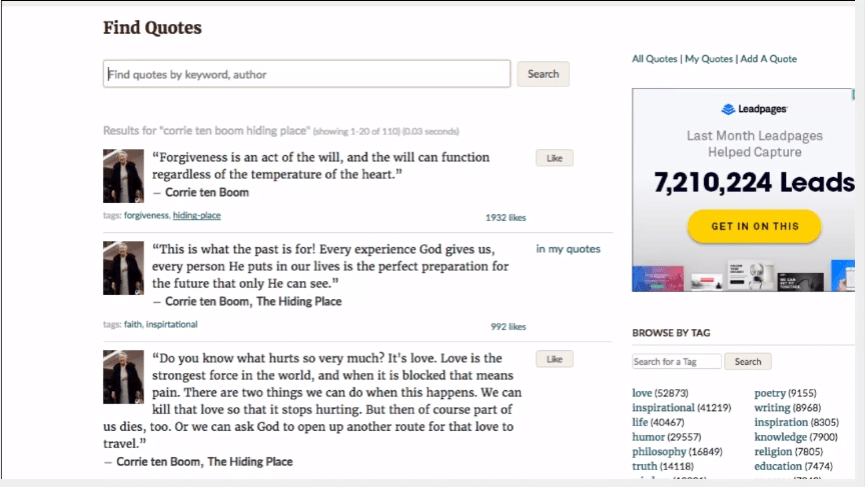Image resolution: width=865 pixels, height=487 pixels.
Task: Open author photo beside Forgiveness quote
Action: pos(123,176)
